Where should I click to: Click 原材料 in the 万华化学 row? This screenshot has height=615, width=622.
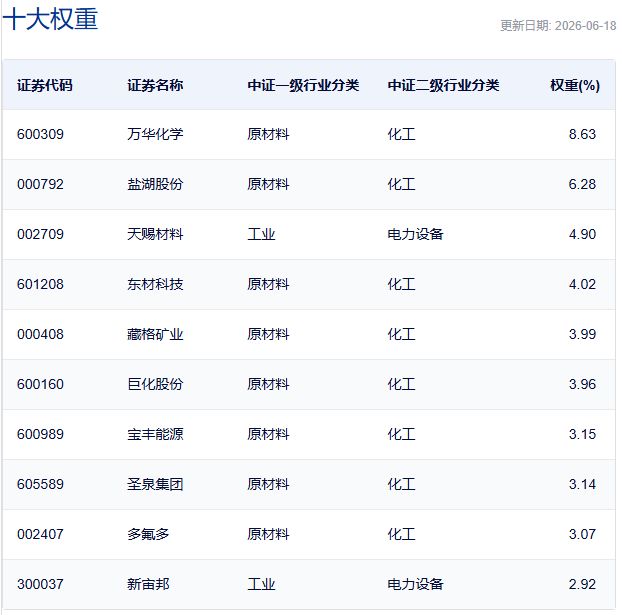[268, 134]
